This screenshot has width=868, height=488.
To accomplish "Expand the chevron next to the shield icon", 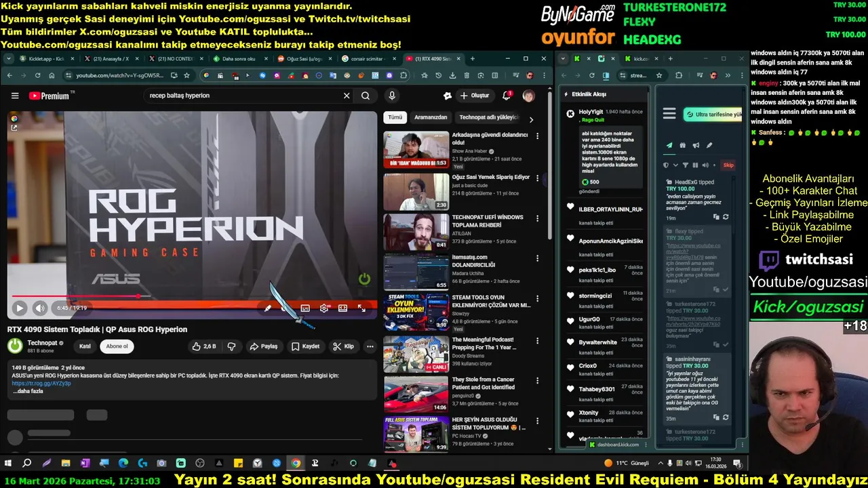I will [x=675, y=165].
